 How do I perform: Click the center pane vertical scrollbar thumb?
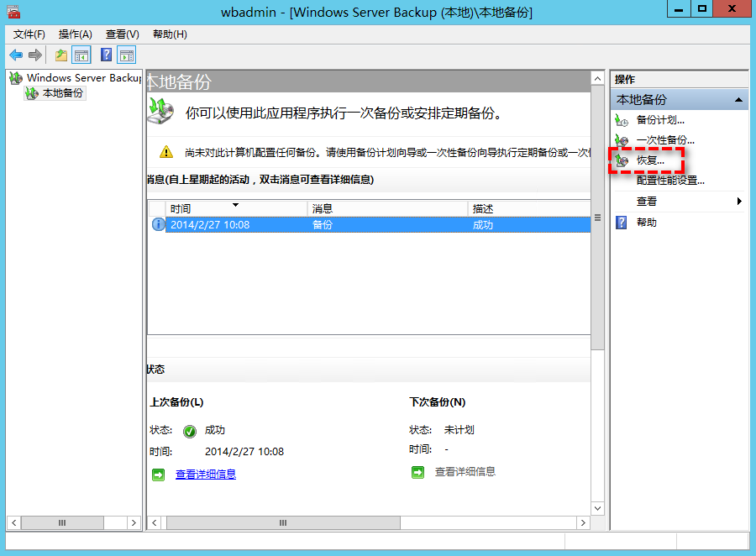click(597, 218)
